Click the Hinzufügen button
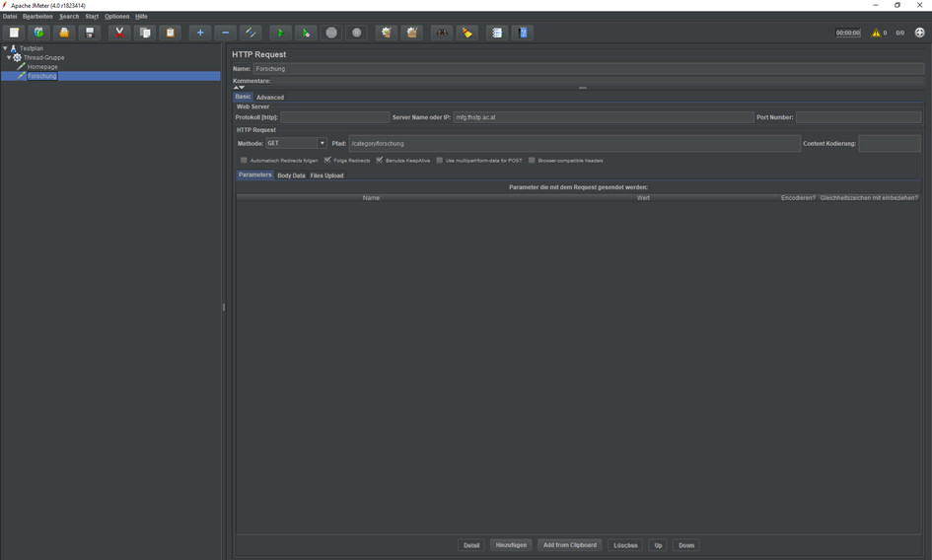This screenshot has height=560, width=932. (511, 545)
